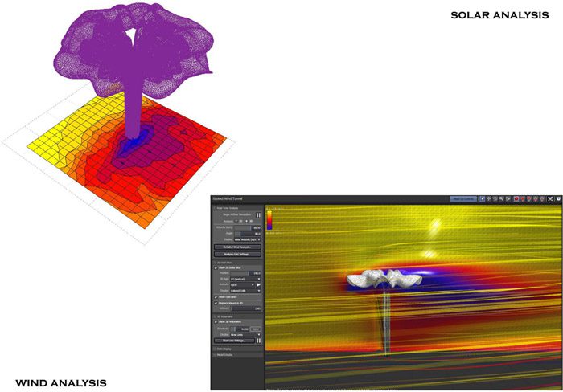Pause the Single Airflow Simulation
Viewport: 563px width, 392px height.
point(258,215)
